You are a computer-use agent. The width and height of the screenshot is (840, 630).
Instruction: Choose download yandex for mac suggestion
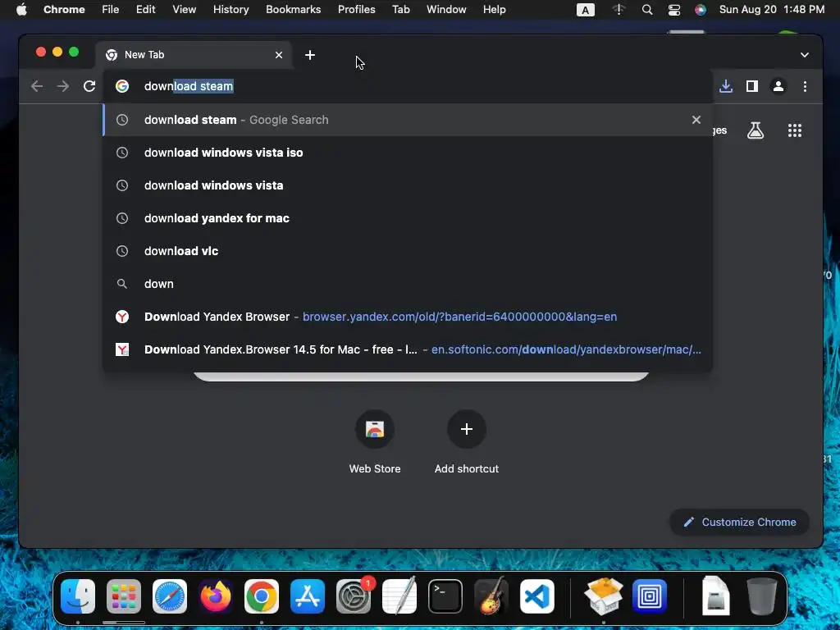point(407,218)
